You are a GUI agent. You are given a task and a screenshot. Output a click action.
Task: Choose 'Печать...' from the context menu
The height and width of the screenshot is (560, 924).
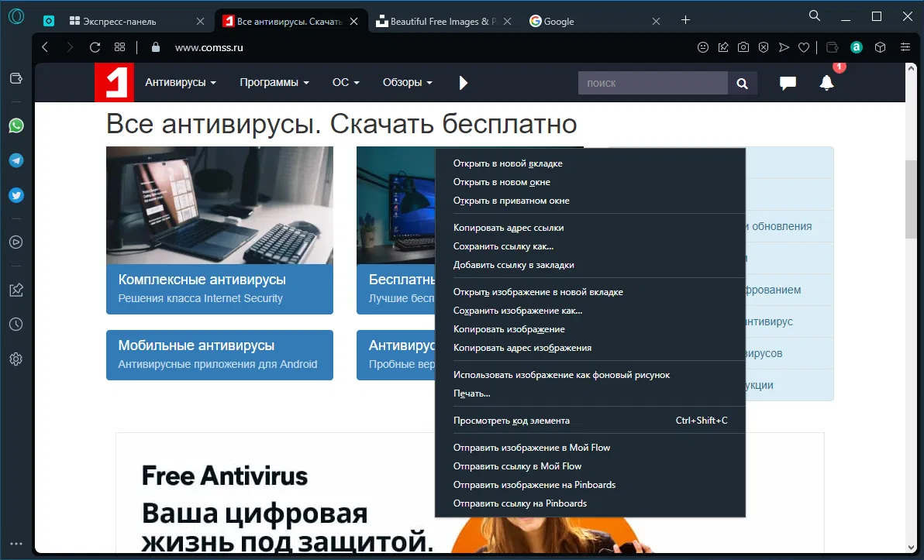pos(590,393)
